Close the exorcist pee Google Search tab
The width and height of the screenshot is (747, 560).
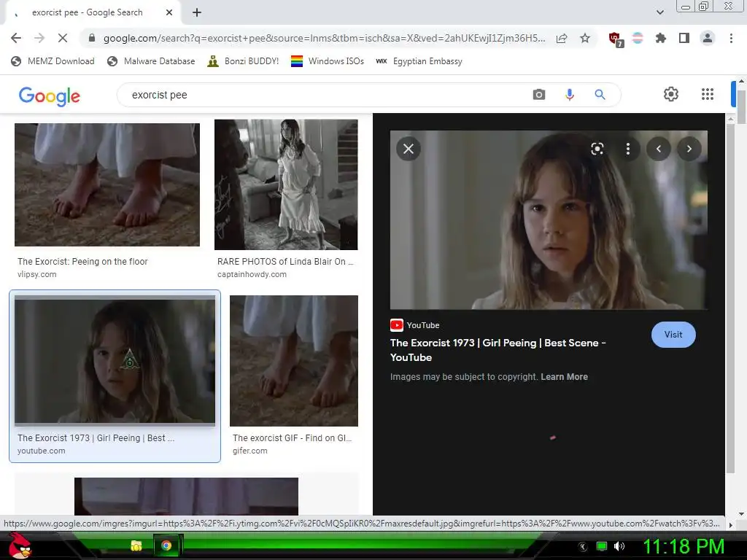(169, 13)
